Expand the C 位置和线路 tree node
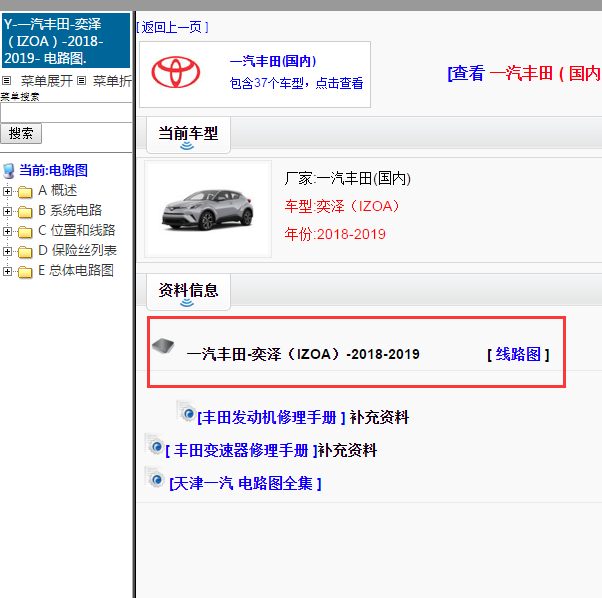Screen dimensions: 602x598 pos(7,231)
